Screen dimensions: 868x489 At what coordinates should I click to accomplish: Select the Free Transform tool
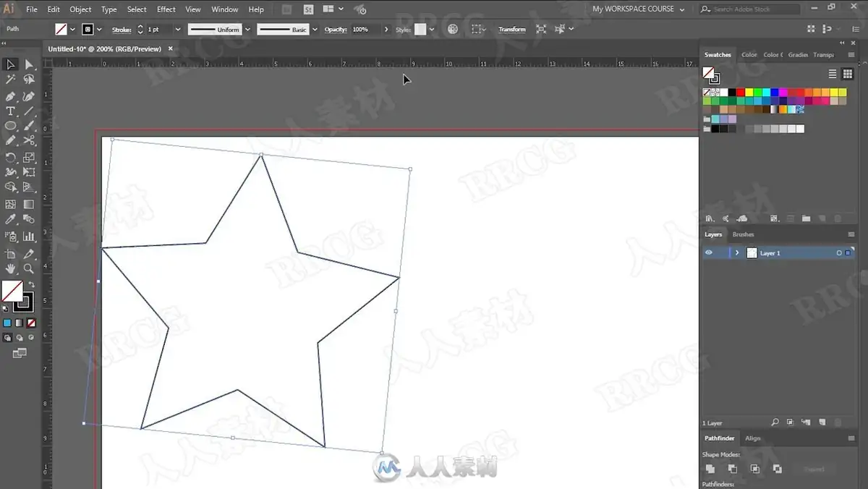[x=29, y=172]
